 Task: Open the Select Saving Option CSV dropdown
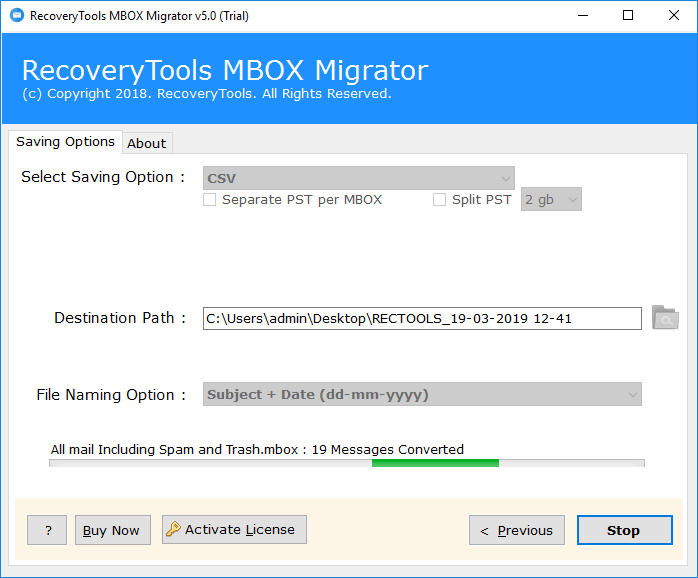point(359,178)
